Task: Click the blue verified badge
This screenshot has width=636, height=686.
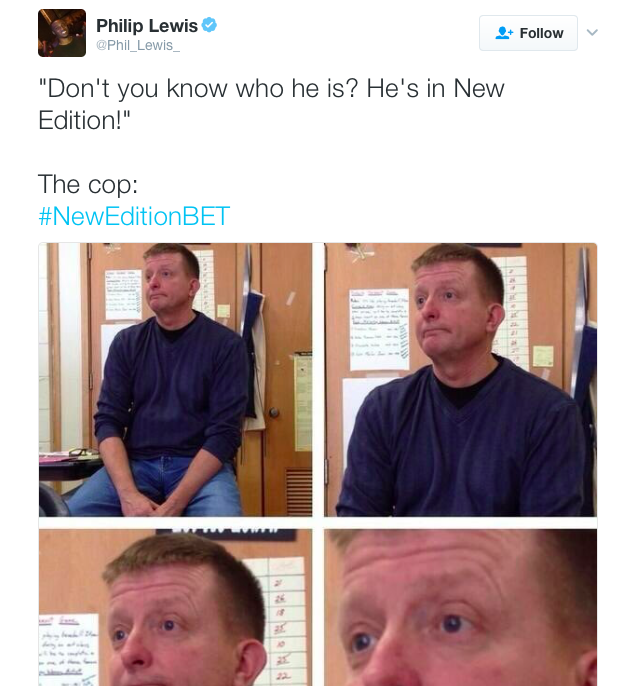Action: tap(210, 25)
